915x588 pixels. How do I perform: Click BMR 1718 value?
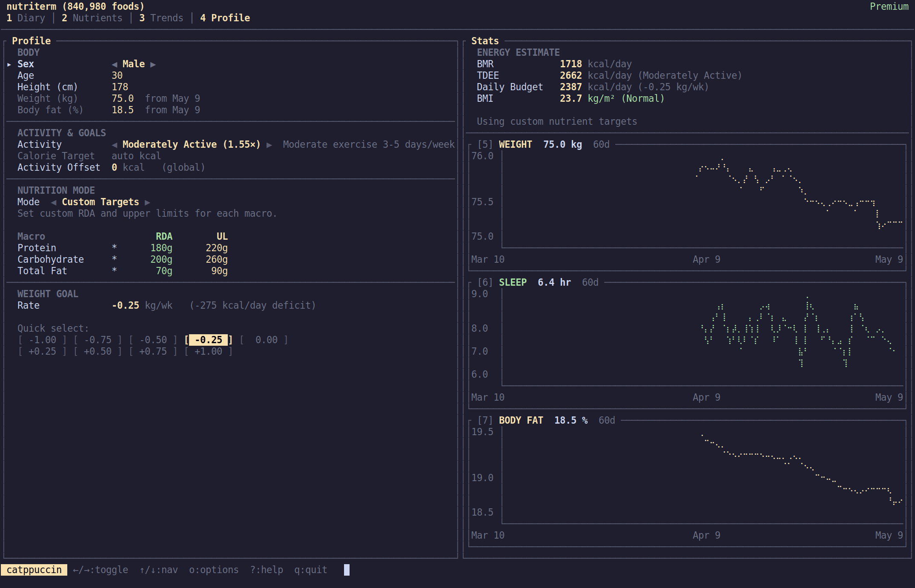tap(571, 64)
